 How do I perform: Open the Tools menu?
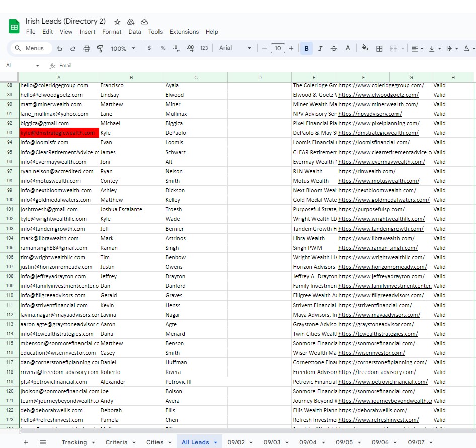[155, 32]
